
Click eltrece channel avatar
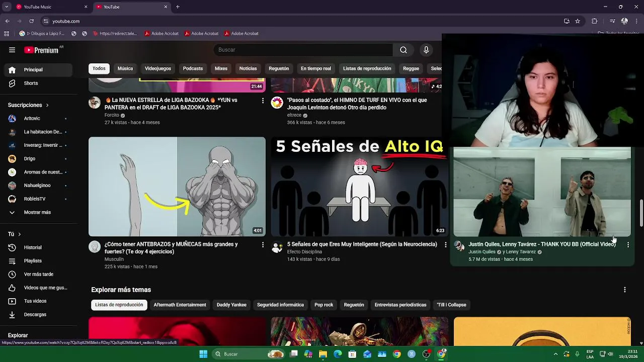click(277, 103)
